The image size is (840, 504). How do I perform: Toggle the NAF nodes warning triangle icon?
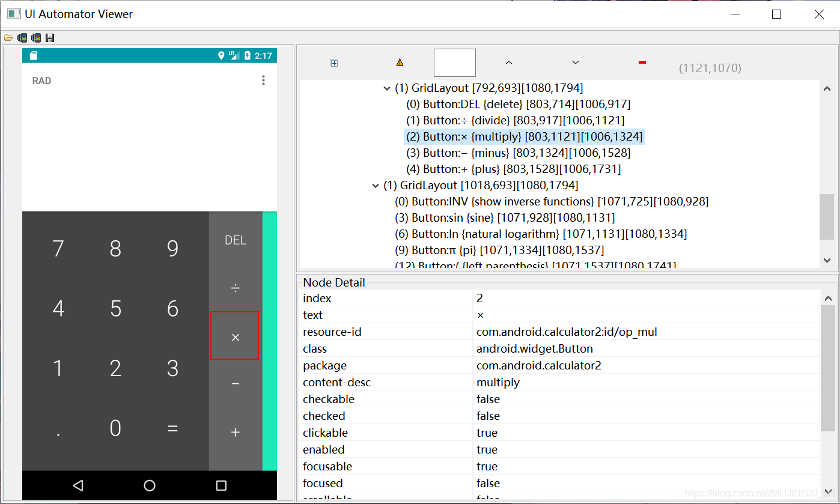tap(400, 62)
